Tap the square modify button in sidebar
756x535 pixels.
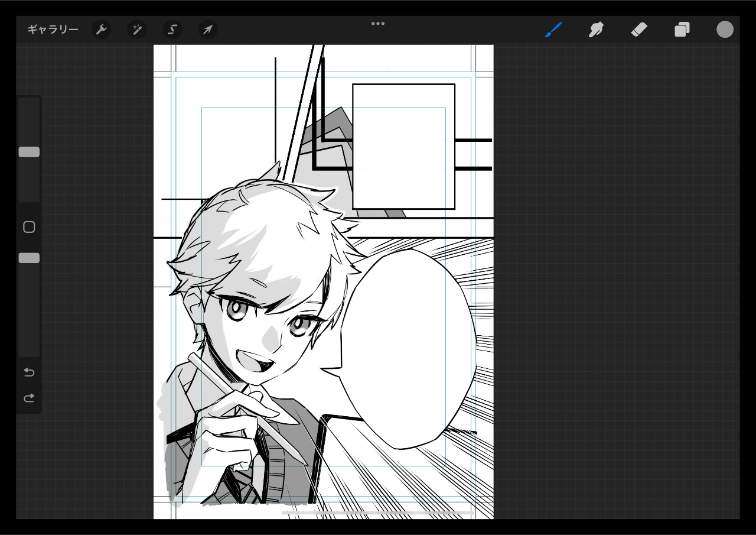[x=29, y=227]
